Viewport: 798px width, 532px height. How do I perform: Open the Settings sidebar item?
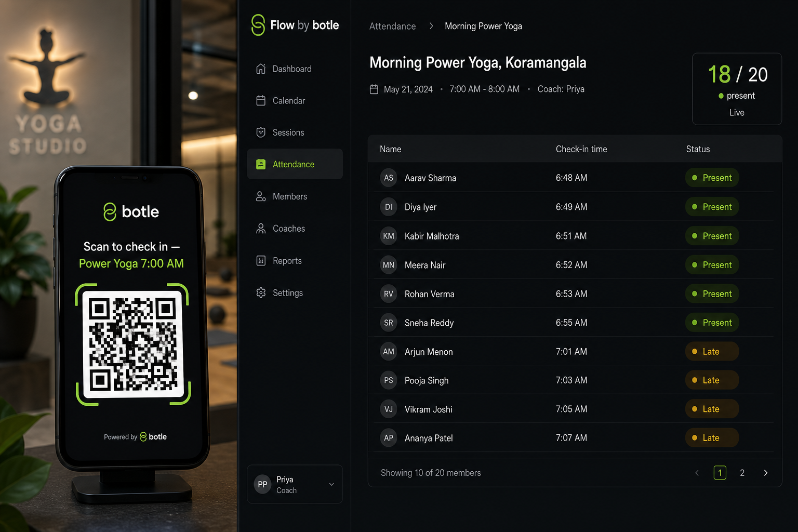coord(295,293)
